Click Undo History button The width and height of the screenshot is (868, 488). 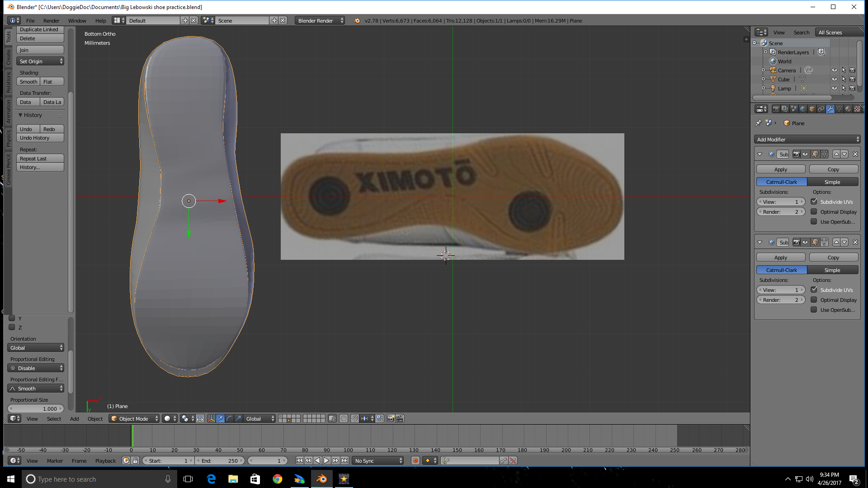[40, 138]
